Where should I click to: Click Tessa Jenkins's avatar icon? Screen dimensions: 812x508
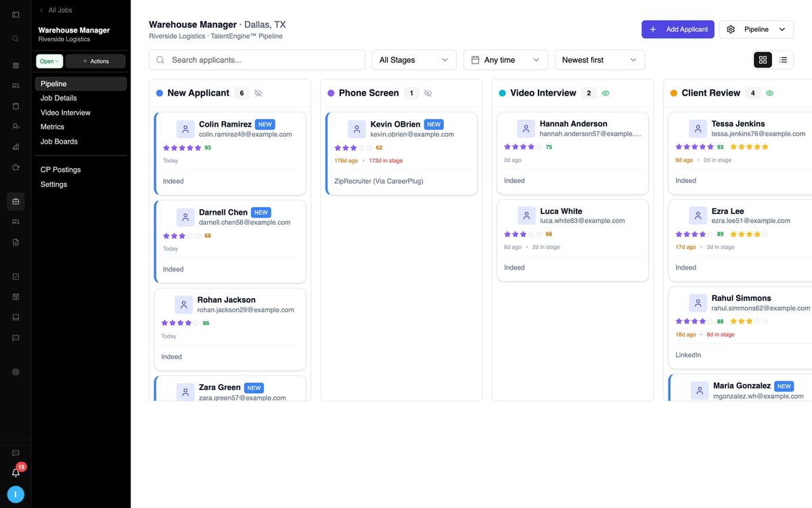coord(698,129)
